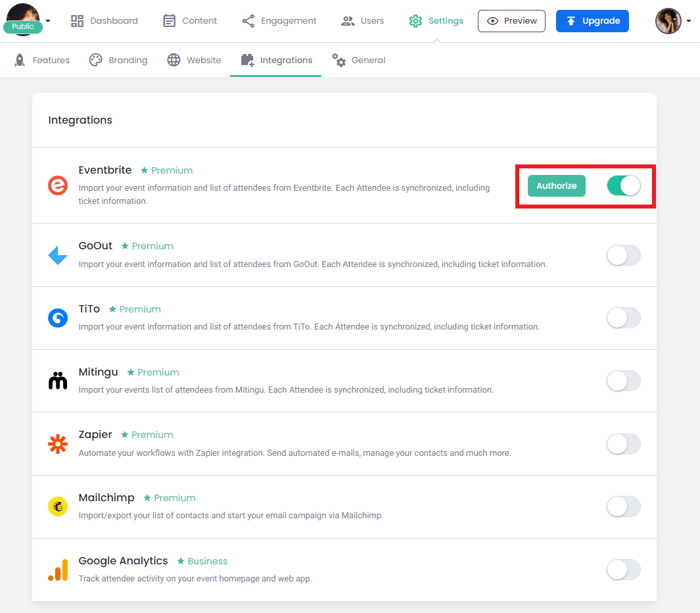Image resolution: width=700 pixels, height=613 pixels.
Task: Click the General gears icon
Action: pyautogui.click(x=339, y=60)
